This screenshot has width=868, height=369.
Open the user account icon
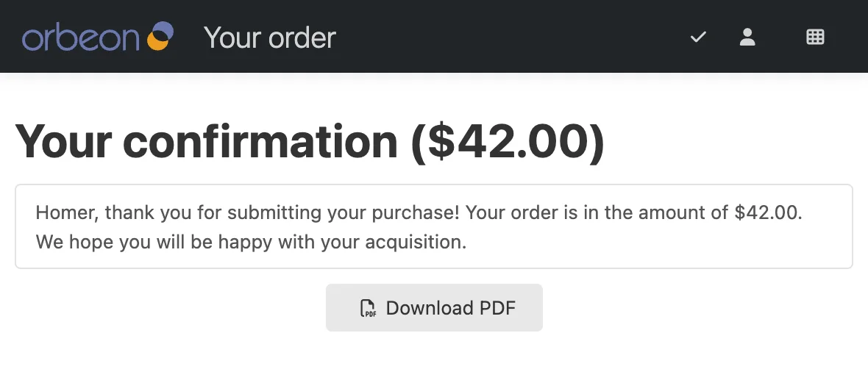(747, 37)
